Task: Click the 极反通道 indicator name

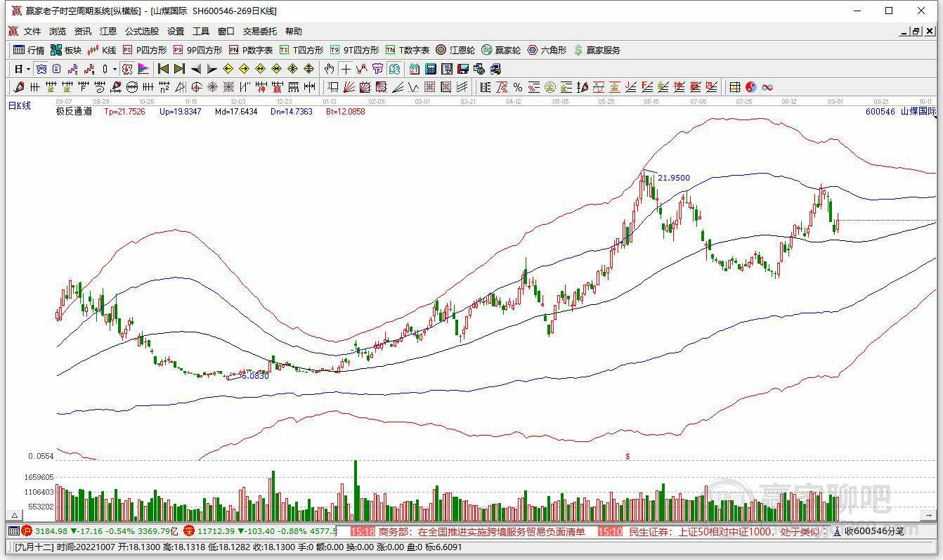Action: pyautogui.click(x=74, y=111)
